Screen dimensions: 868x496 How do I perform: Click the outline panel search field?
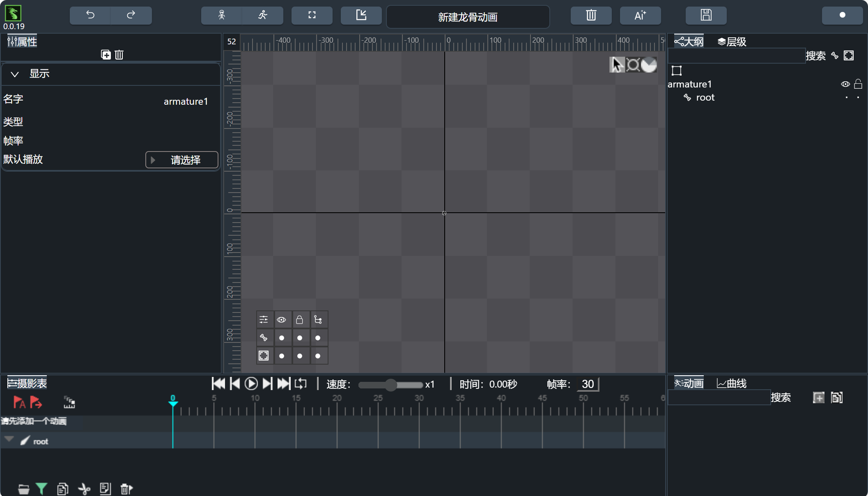tap(736, 55)
